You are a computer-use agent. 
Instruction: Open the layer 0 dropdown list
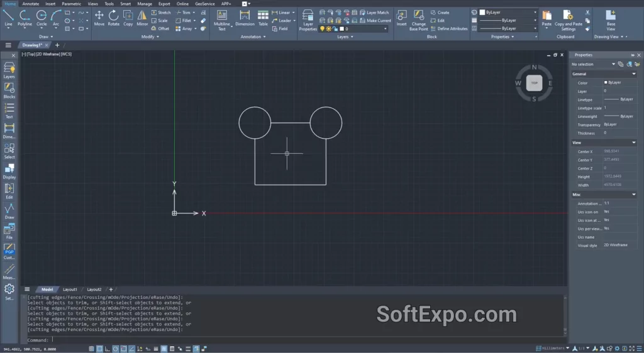[x=386, y=29]
